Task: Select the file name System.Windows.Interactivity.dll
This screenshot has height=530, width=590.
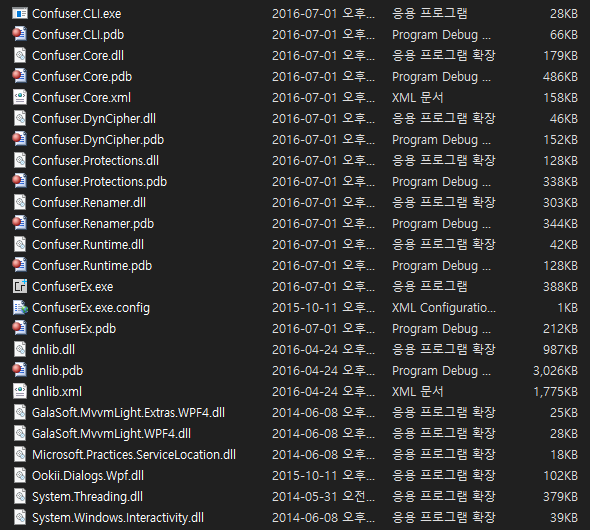Action: (x=118, y=518)
